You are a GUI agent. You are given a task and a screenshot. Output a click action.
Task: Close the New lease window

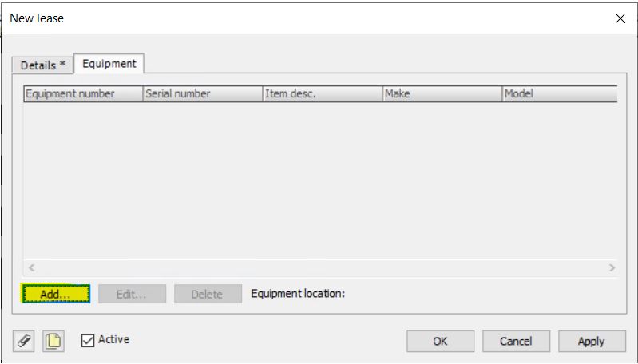(x=620, y=18)
